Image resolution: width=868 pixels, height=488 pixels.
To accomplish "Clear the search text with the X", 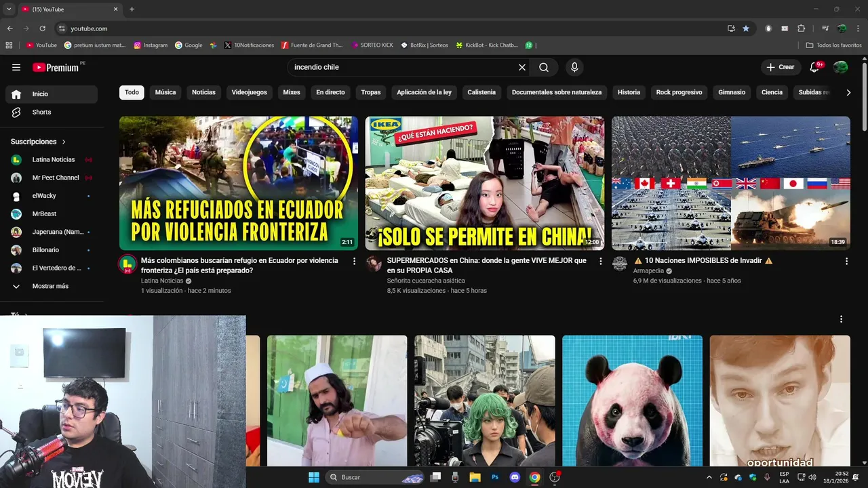I will 522,67.
